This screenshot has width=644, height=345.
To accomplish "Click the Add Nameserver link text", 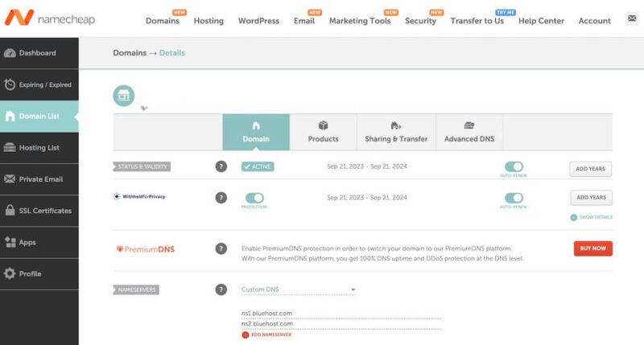I will tap(271, 335).
